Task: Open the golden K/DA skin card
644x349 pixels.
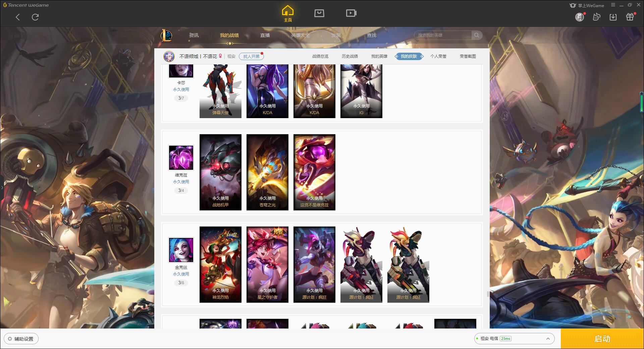Action: [x=314, y=91]
